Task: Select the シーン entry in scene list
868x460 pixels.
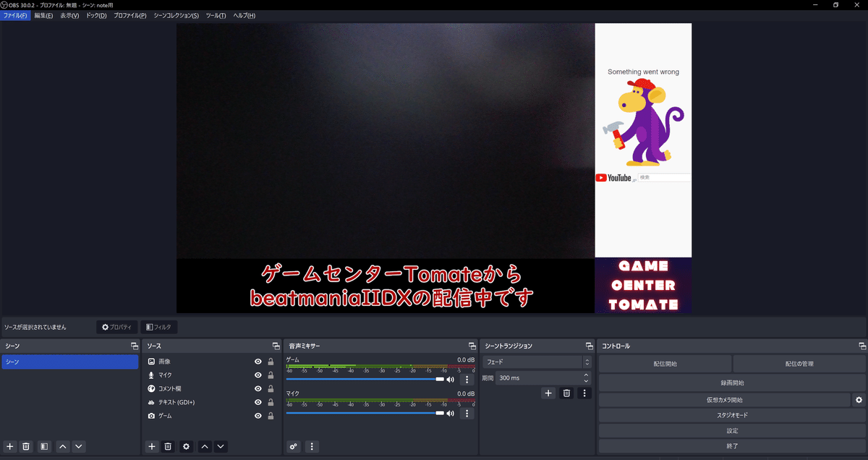Action: (70, 362)
